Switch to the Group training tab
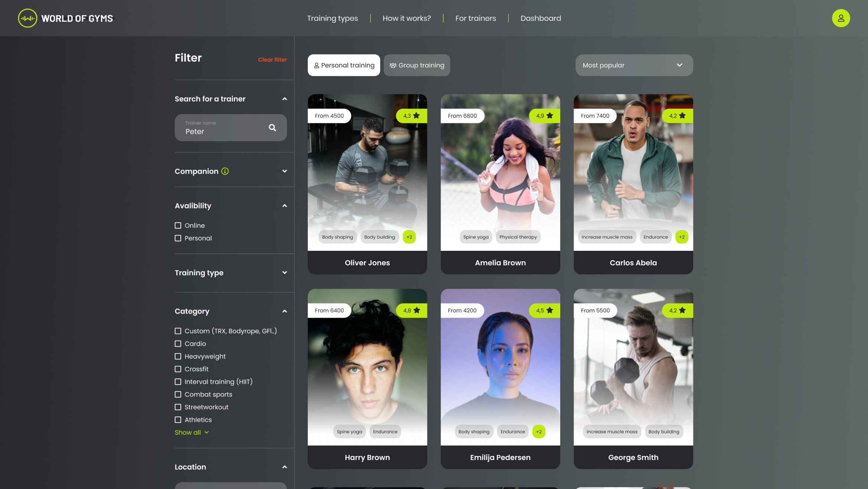The width and height of the screenshot is (868, 489). point(417,65)
